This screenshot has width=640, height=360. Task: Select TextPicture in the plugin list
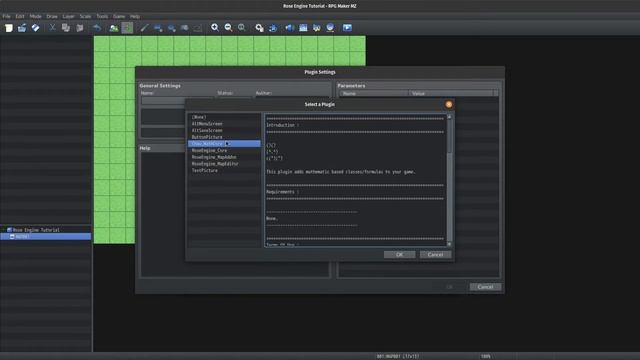(x=224, y=170)
